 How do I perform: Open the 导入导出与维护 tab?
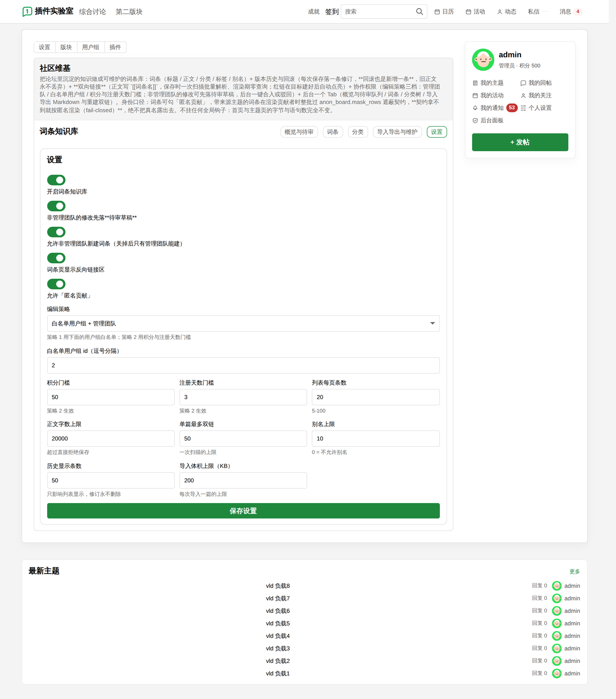pyautogui.click(x=398, y=132)
